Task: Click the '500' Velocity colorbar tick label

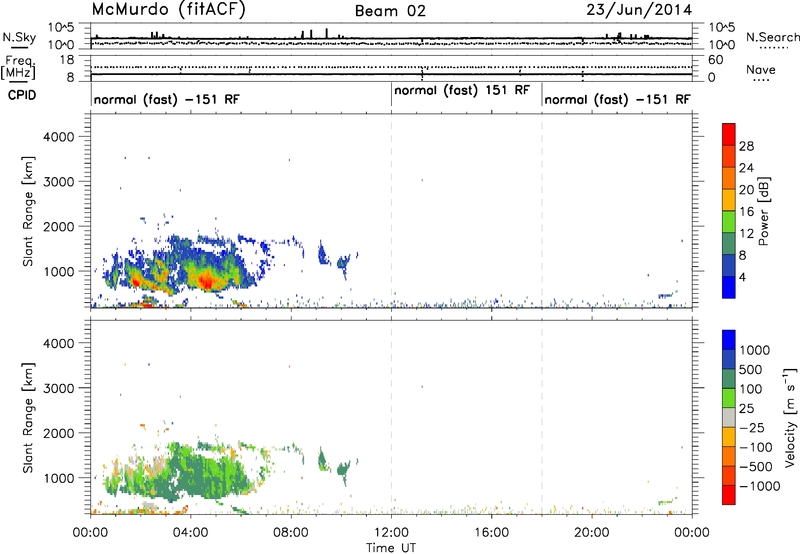Action: click(x=751, y=369)
